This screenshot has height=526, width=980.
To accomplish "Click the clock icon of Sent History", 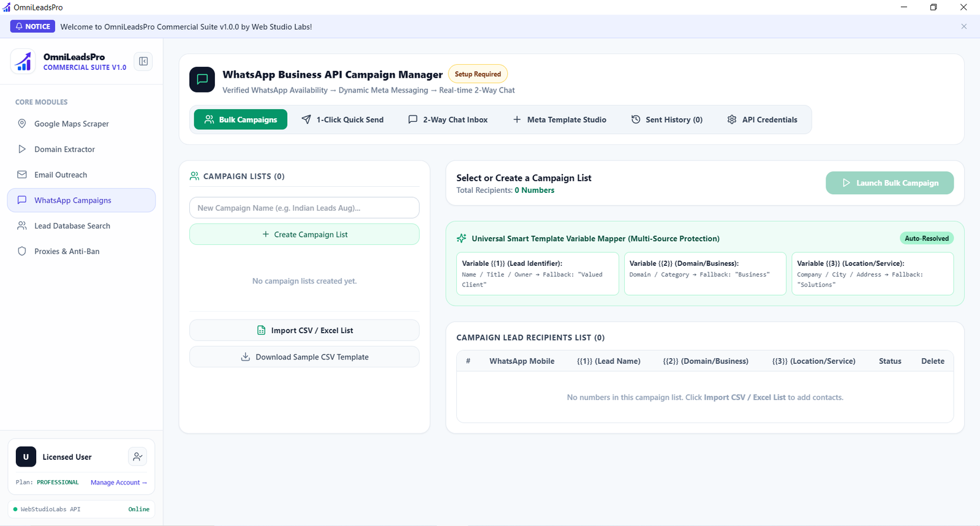I will click(636, 119).
